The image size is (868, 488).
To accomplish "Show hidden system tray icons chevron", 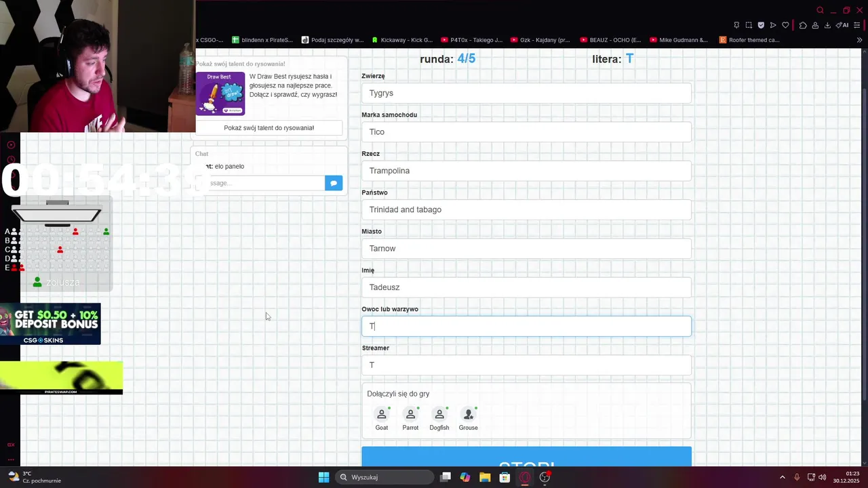I will pos(783,477).
